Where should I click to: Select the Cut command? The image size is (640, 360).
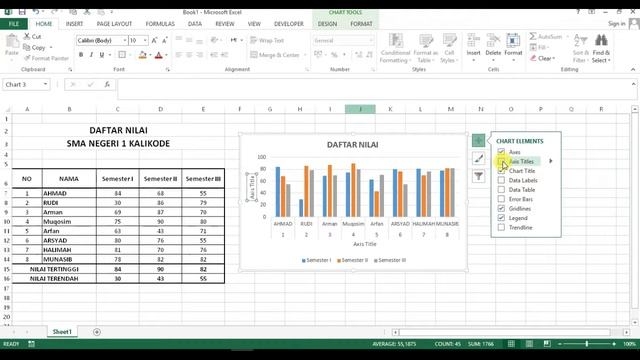[x=33, y=36]
